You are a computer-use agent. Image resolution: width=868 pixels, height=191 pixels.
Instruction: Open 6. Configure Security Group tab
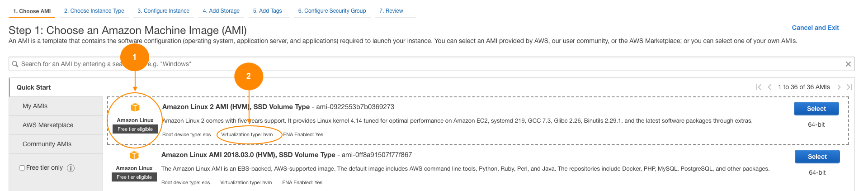(x=332, y=11)
